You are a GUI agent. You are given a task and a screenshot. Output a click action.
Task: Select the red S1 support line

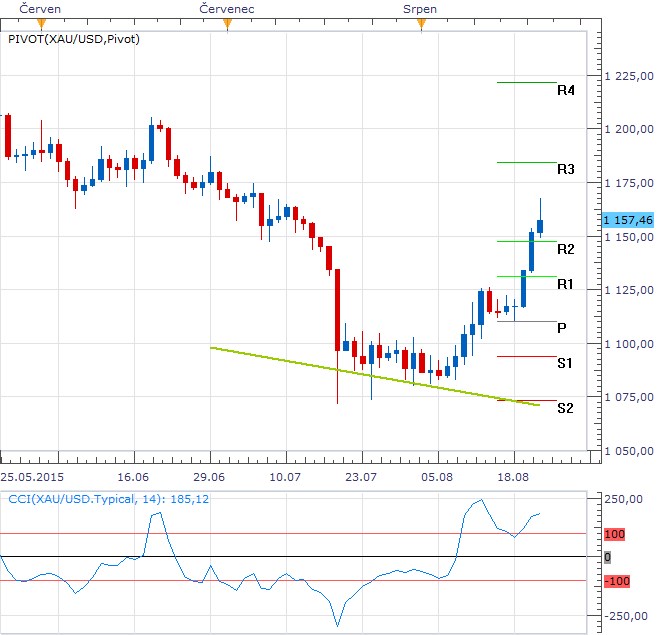(527, 356)
